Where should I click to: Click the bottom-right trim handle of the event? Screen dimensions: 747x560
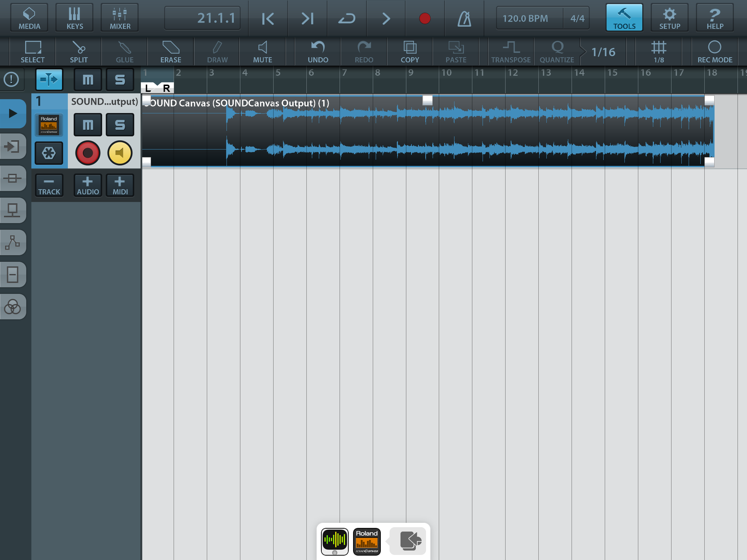point(709,162)
